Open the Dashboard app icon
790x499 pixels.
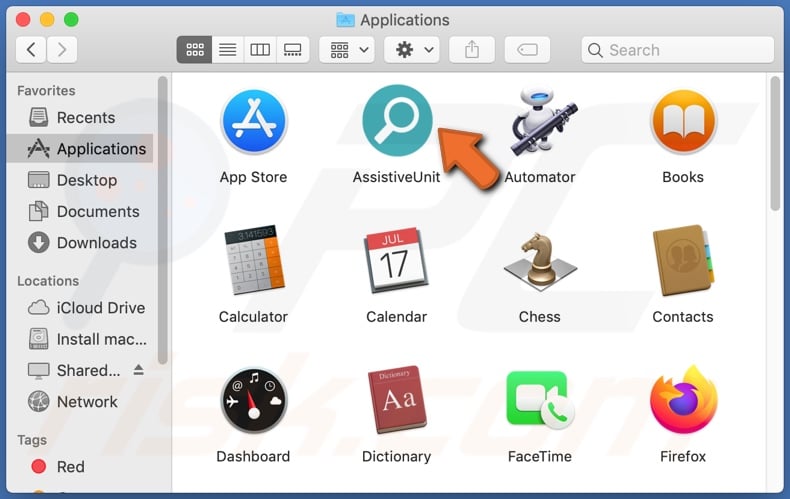254,400
